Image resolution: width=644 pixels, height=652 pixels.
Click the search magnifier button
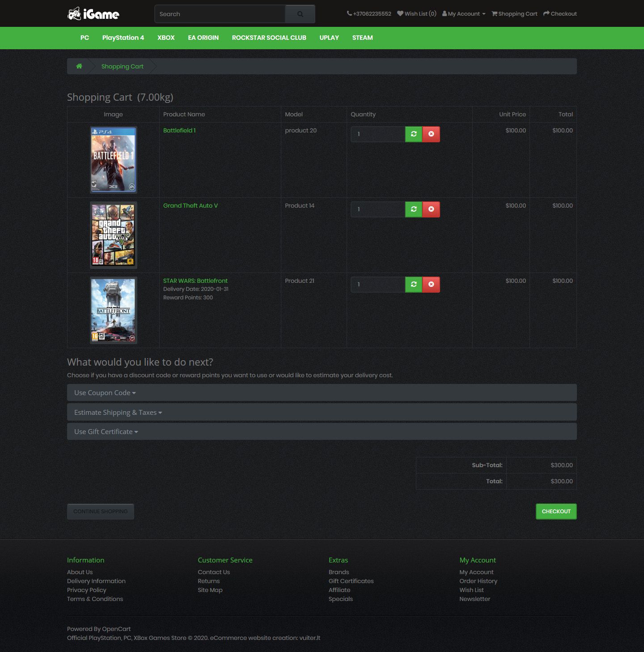pyautogui.click(x=300, y=14)
